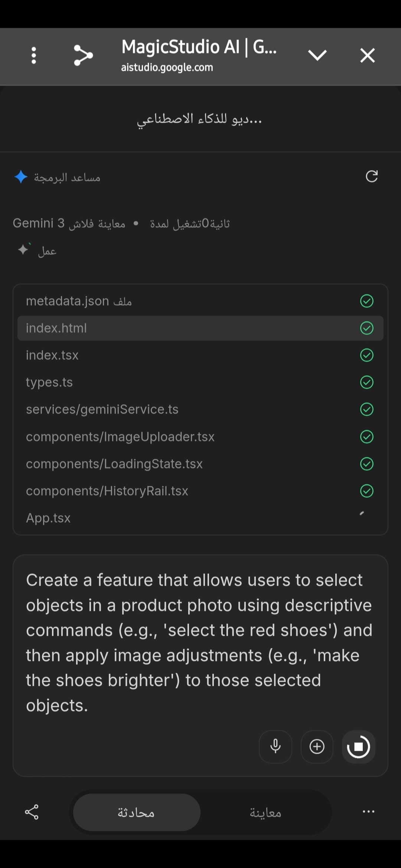This screenshot has height=868, width=401.
Task: Click the App.tsx loading row
Action: [x=48, y=518]
